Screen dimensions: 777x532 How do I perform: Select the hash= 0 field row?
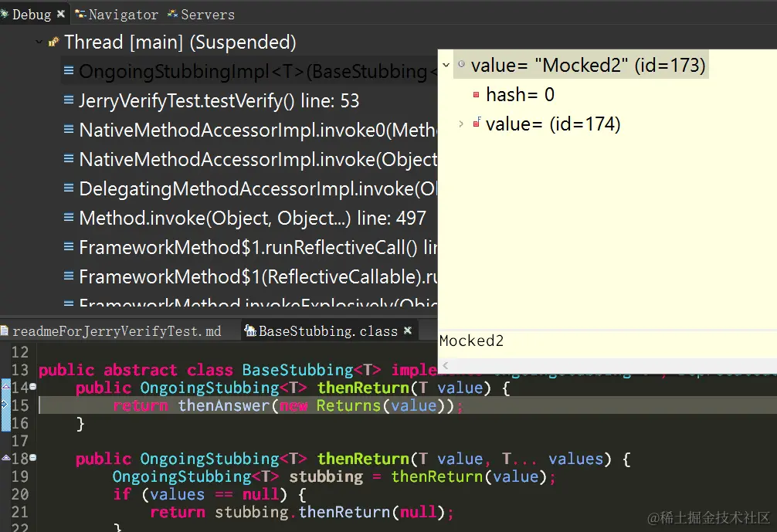tap(520, 95)
